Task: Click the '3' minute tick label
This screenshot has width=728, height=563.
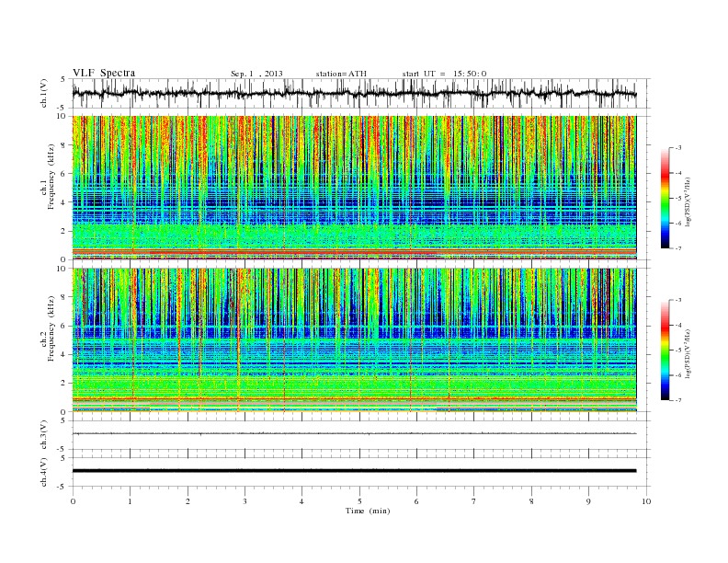Action: pos(245,501)
